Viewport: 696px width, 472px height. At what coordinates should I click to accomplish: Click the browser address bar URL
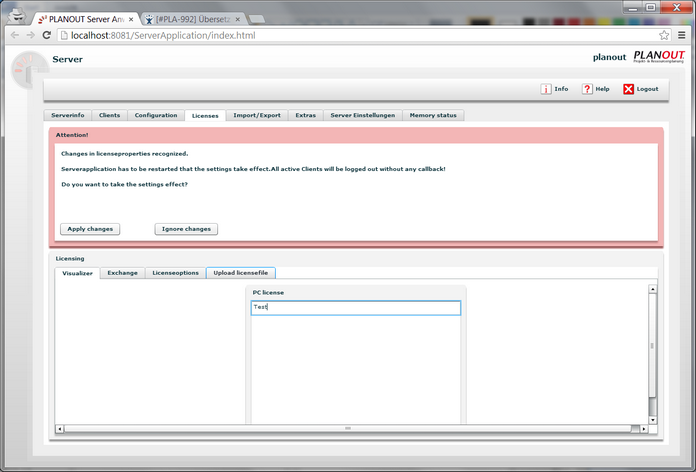point(163,35)
